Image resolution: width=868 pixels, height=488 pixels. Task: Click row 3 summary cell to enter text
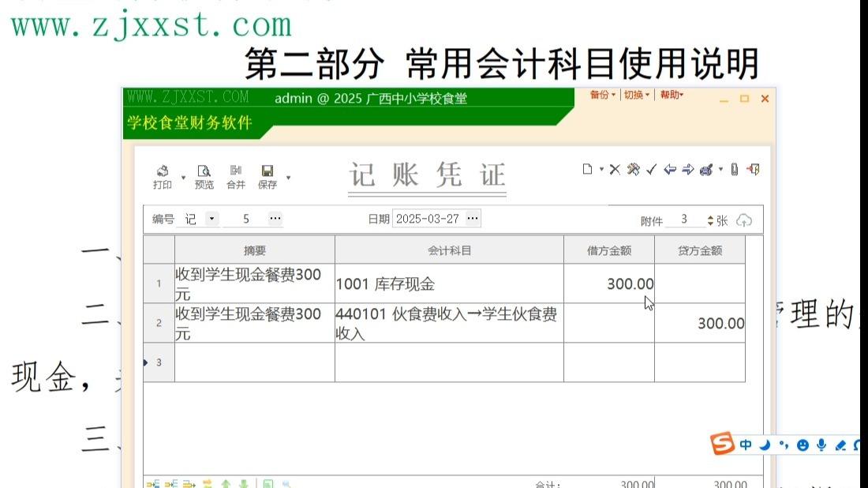[x=253, y=362]
